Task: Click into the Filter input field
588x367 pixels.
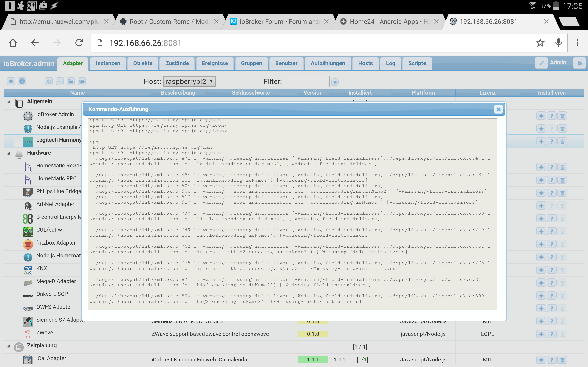Action: 306,82
